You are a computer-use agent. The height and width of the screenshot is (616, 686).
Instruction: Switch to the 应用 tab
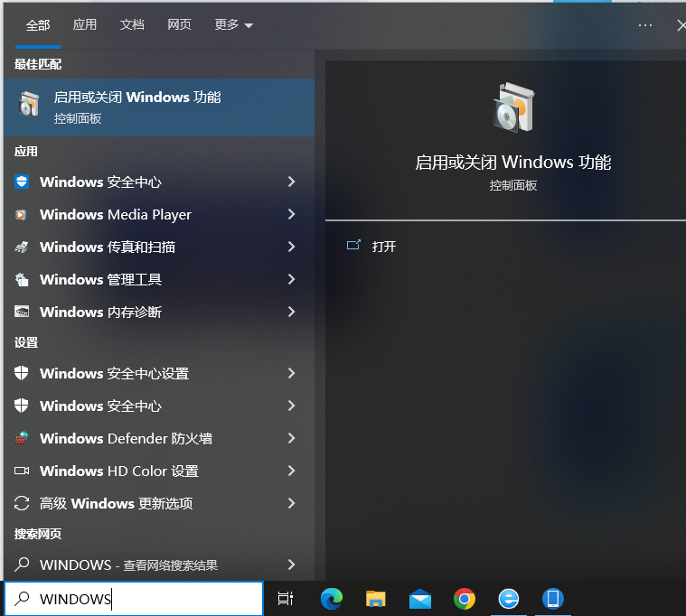click(x=85, y=25)
